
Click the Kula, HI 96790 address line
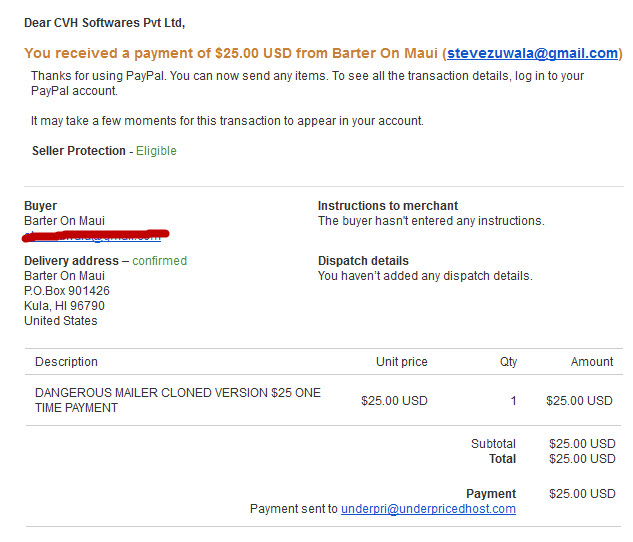point(64,306)
